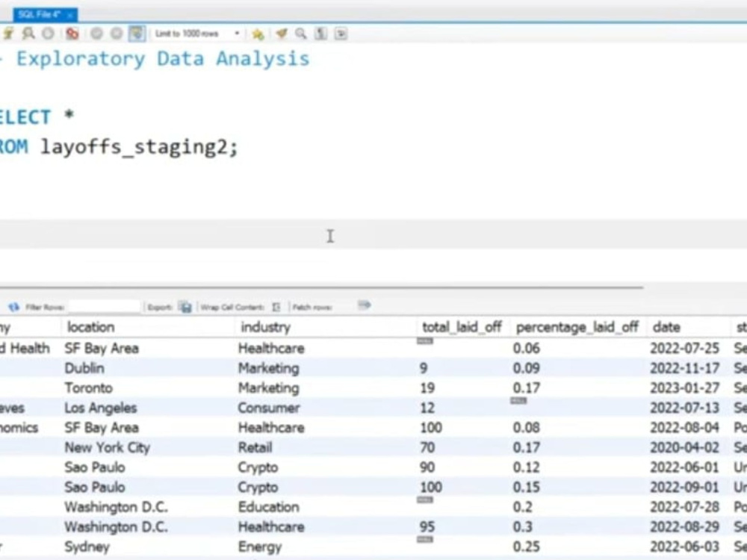Select total_laid_off value '90'
Image resolution: width=747 pixels, height=560 pixels.
click(x=427, y=467)
